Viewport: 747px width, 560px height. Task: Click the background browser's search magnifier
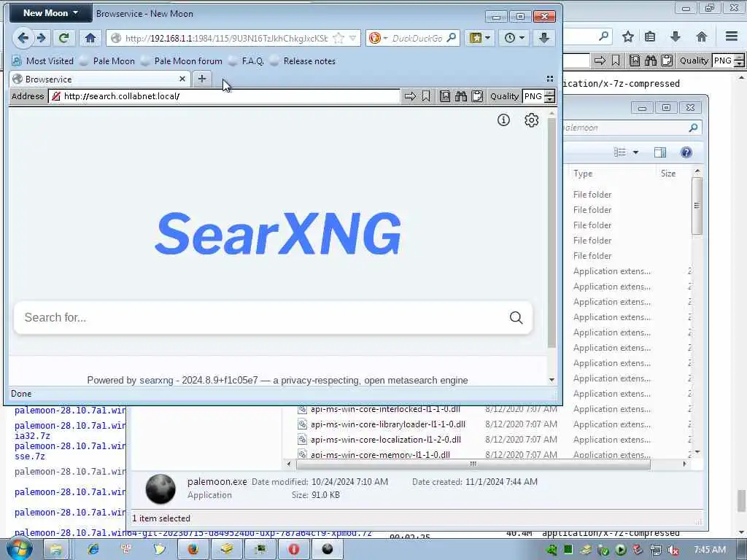point(603,36)
